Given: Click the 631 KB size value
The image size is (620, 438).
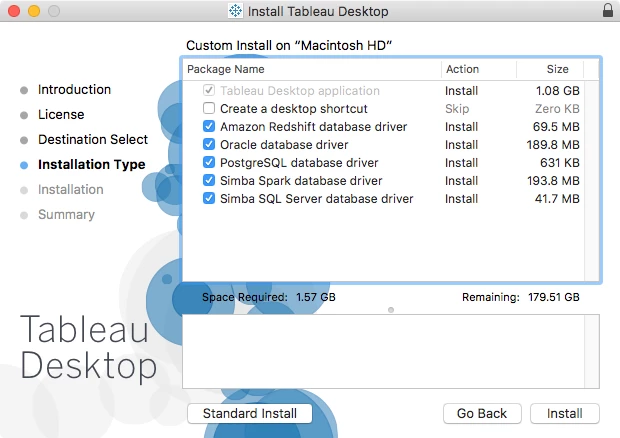Looking at the screenshot, I should (560, 162).
